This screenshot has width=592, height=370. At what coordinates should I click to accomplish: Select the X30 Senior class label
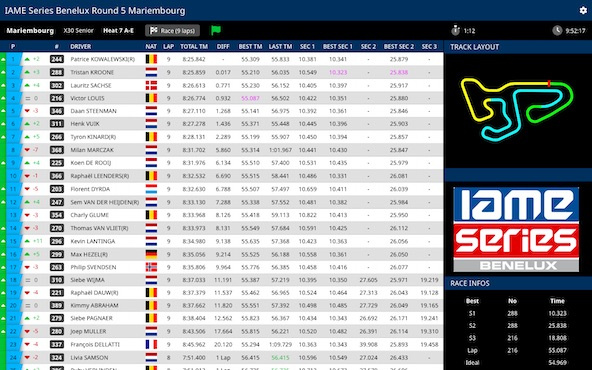coord(78,31)
